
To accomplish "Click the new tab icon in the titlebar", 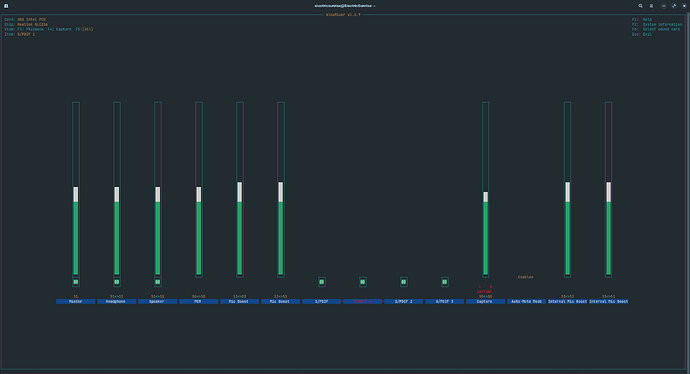I will pos(6,6).
